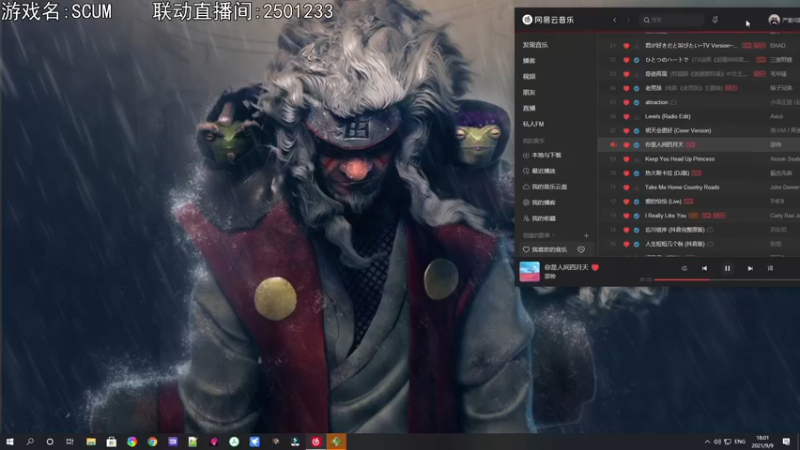
Task: Navigate back with the left arrow
Action: click(615, 20)
